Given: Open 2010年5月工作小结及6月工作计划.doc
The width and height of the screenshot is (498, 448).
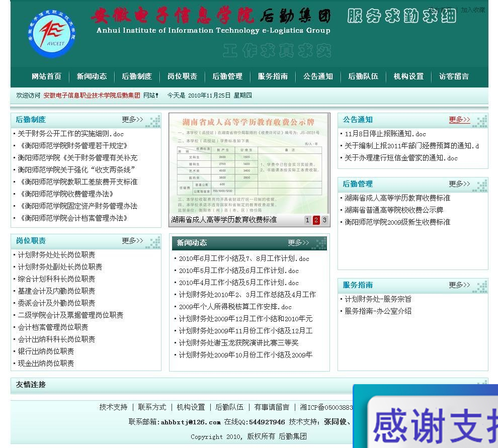Looking at the screenshot, I should coord(239,271).
